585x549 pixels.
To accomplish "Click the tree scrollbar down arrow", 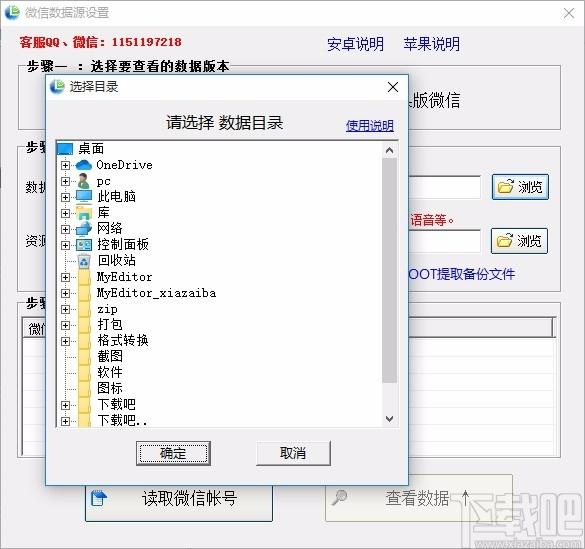I will [x=390, y=419].
